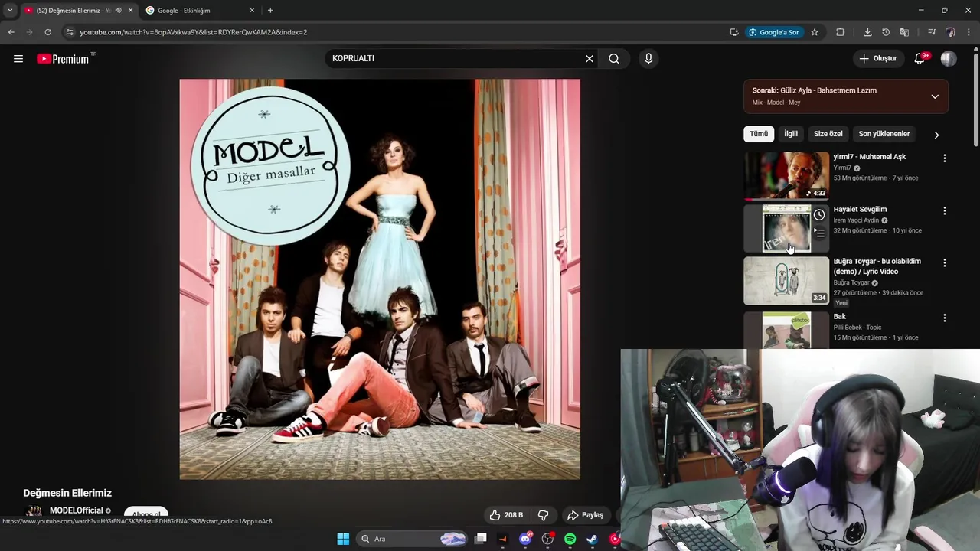Mute the Değmesin Ellerimiz tab audio icon
Screen dimensions: 980x551
[x=118, y=10]
